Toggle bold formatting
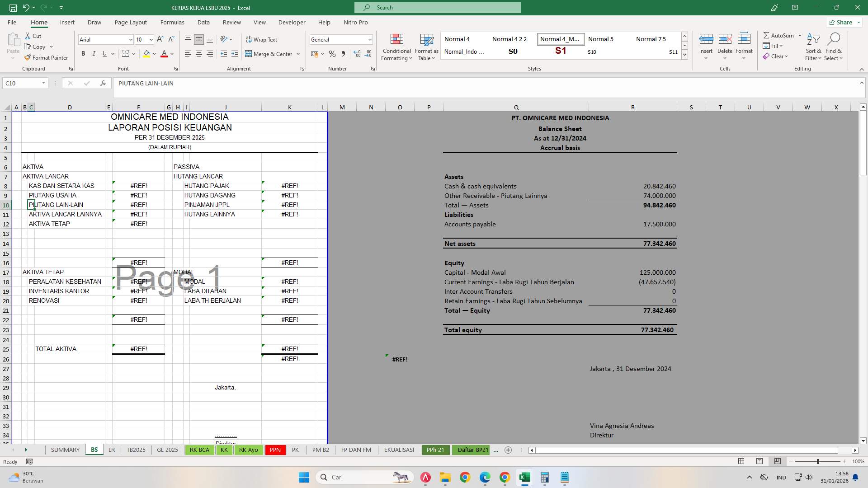This screenshot has width=868, height=488. click(83, 53)
